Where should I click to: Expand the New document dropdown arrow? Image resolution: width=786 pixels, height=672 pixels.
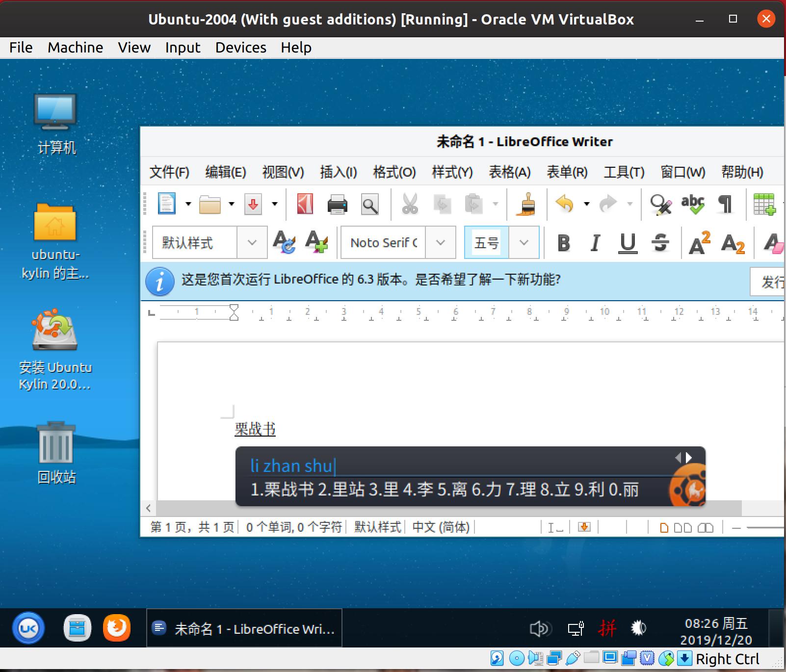[x=188, y=204]
